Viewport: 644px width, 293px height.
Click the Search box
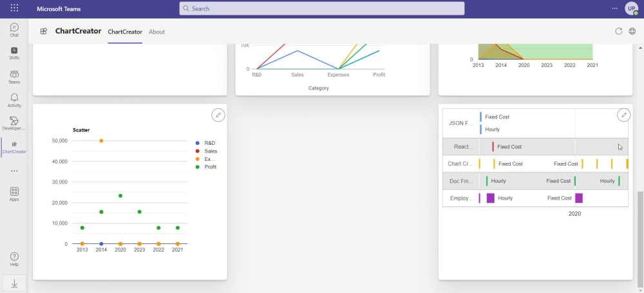pyautogui.click(x=321, y=8)
